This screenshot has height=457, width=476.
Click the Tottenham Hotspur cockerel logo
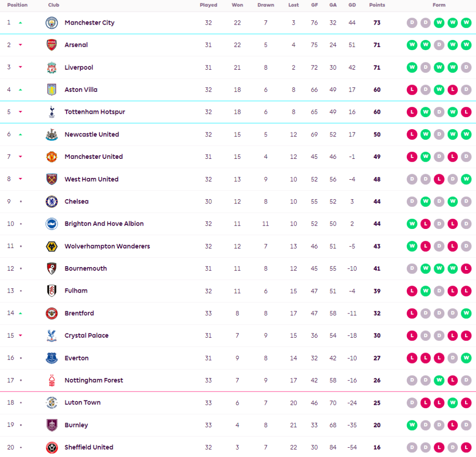pos(52,112)
